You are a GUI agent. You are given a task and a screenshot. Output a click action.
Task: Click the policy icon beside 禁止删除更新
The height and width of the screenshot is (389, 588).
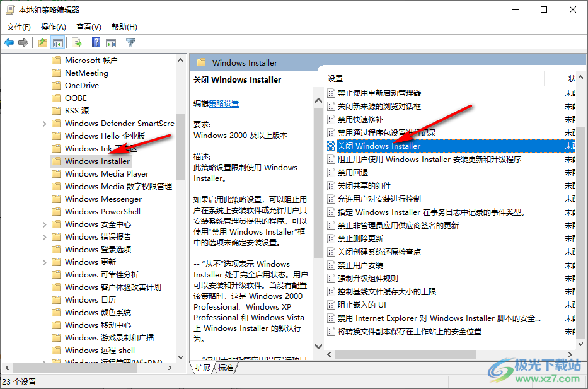(331, 238)
